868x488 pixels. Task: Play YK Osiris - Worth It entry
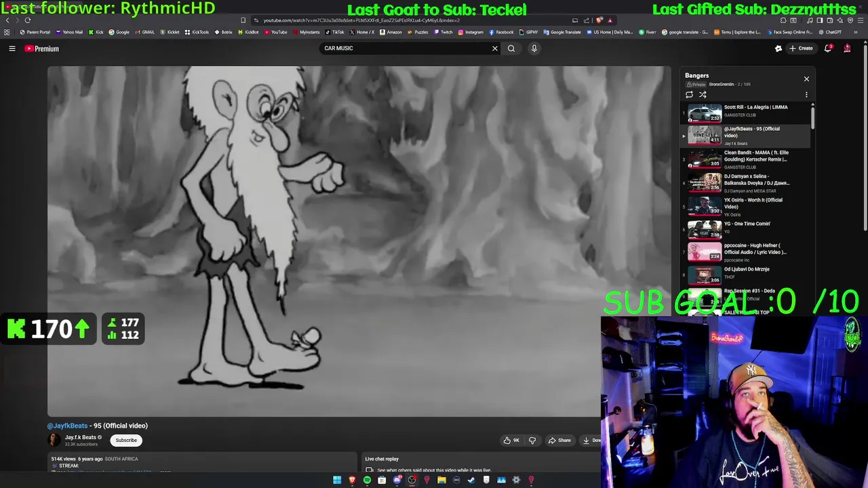(745, 207)
